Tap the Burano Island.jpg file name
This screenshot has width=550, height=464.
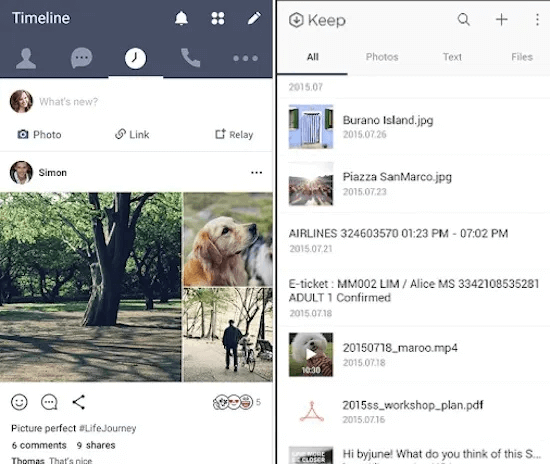[x=388, y=120]
